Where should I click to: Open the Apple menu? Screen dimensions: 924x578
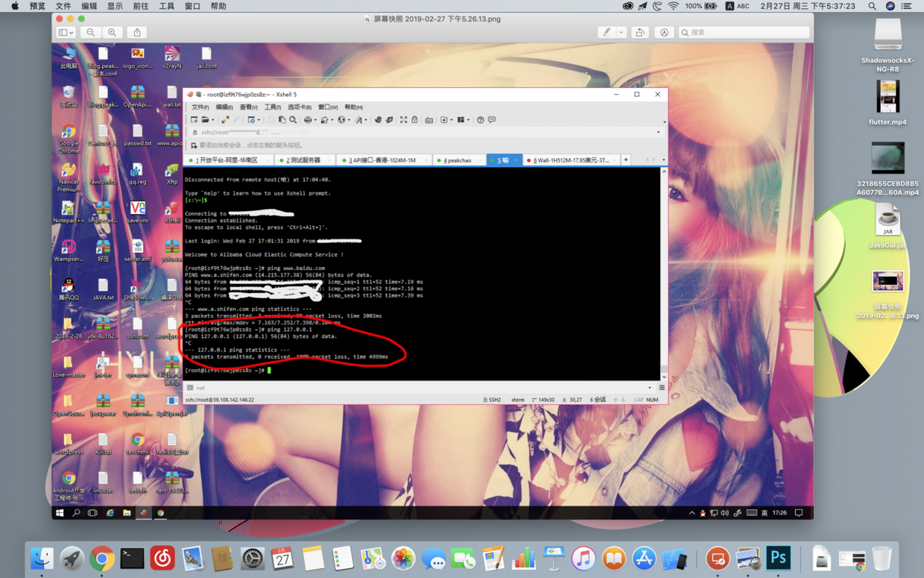pyautogui.click(x=14, y=6)
